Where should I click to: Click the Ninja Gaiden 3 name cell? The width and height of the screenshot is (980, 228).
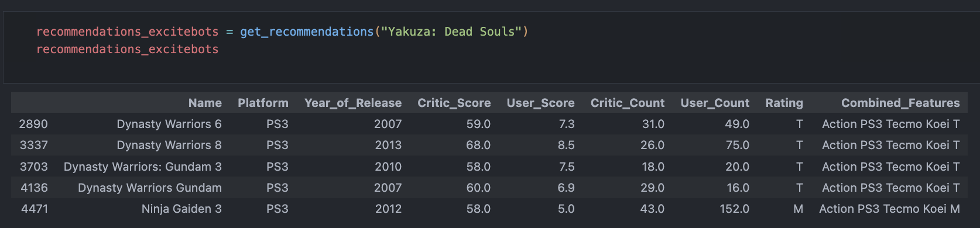coord(181,209)
